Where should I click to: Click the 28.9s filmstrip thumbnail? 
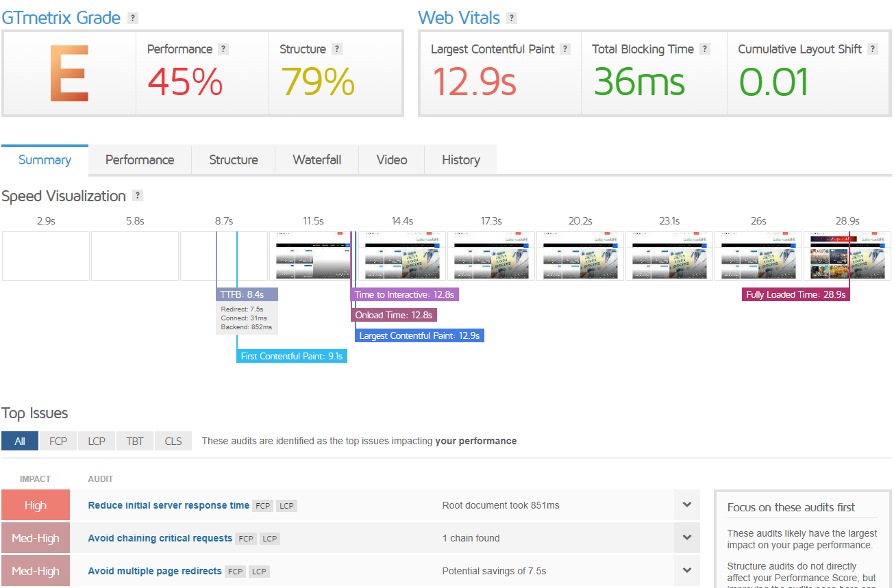pos(847,257)
